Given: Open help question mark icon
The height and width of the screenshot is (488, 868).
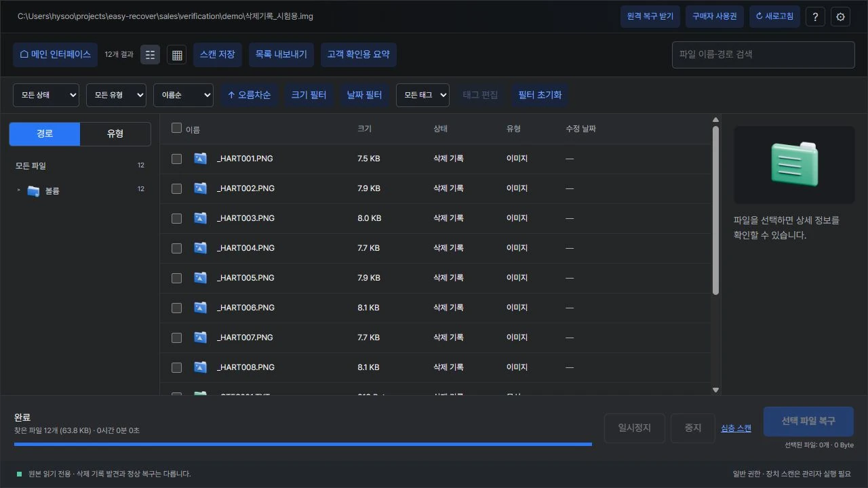Looking at the screenshot, I should click(815, 17).
